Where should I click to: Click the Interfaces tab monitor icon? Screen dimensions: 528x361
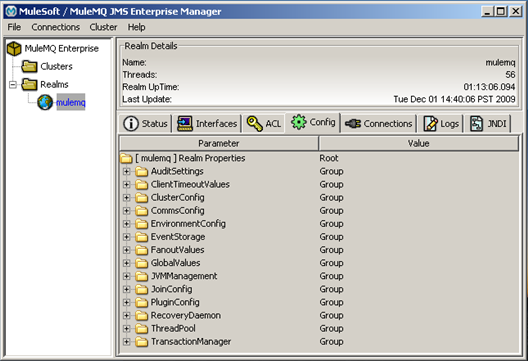tap(185, 124)
